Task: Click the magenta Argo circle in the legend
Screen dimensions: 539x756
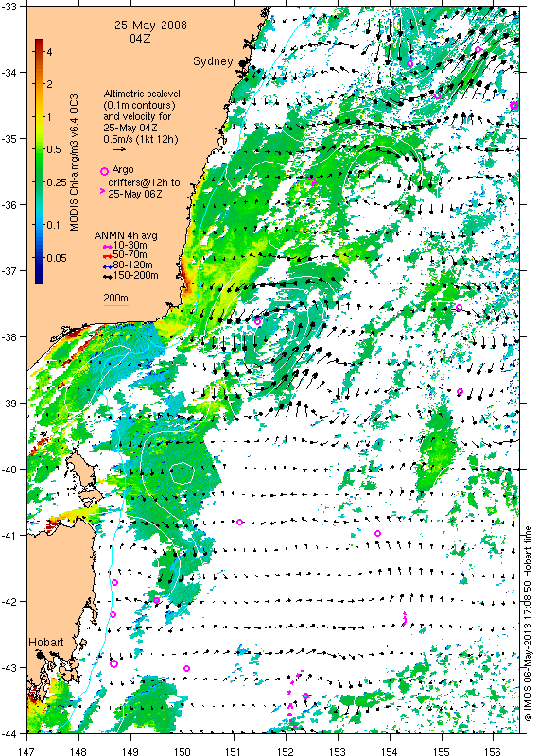Action: [104, 171]
